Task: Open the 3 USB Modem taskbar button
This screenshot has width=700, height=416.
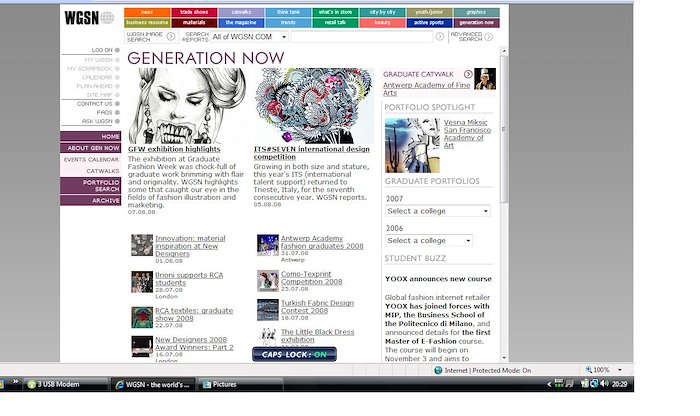Action: click(66, 384)
